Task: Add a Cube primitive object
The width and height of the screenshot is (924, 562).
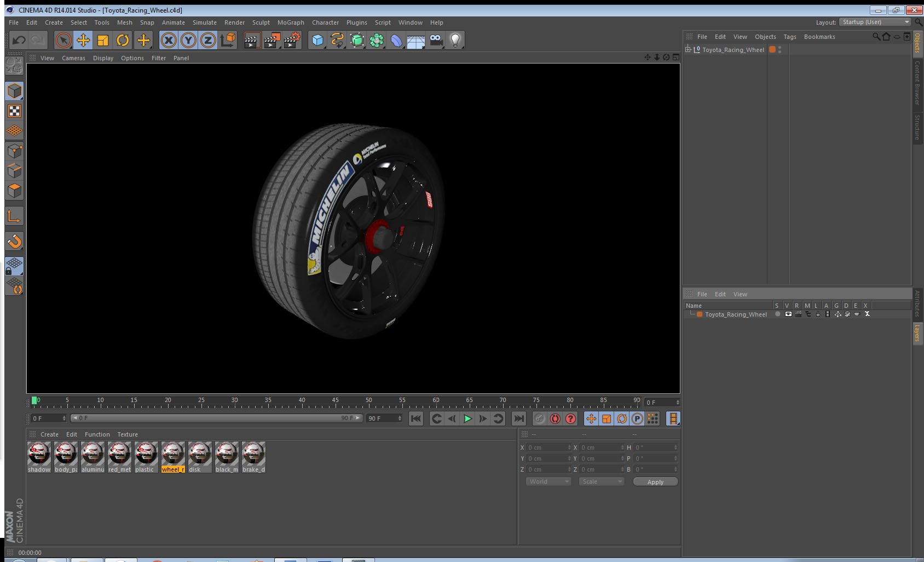Action: point(317,40)
